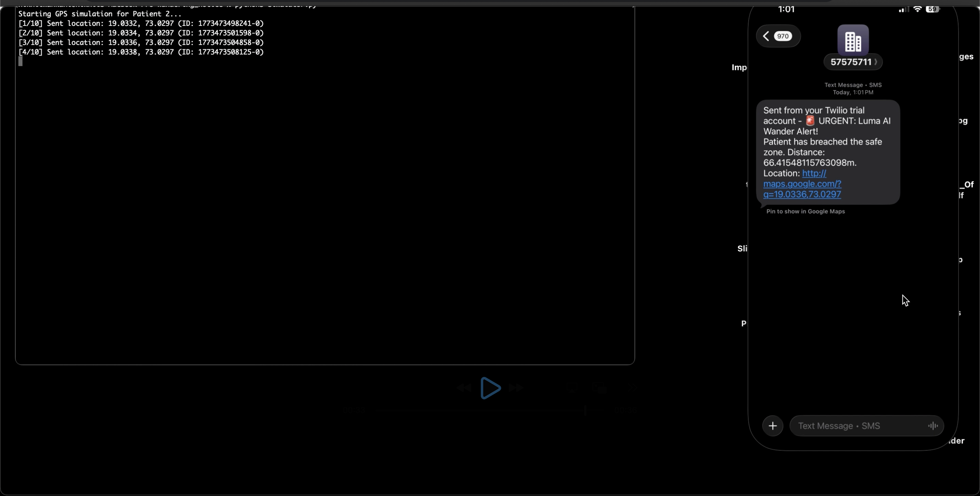
Task: Open the maps.google.com location link
Action: 802,184
